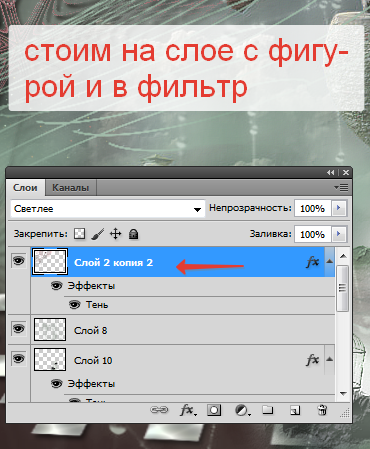Toggle Тень effect visibility eye
This screenshot has width=370, height=449.
(x=75, y=304)
